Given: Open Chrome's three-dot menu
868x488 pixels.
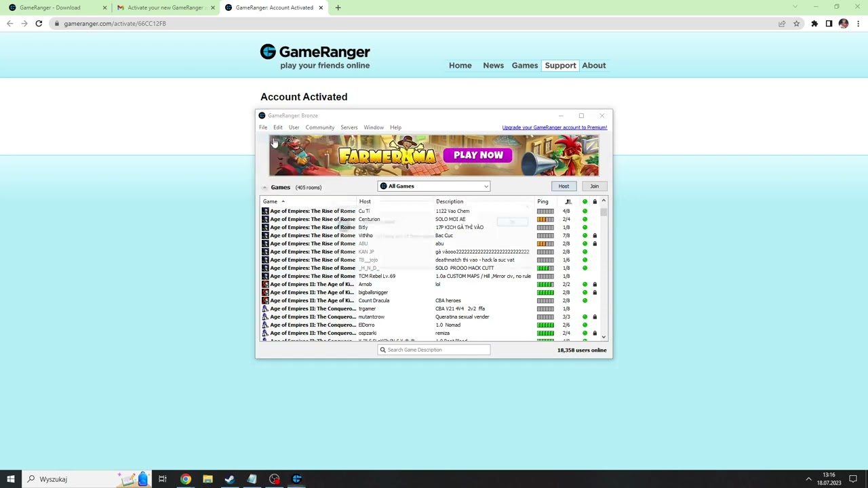Looking at the screenshot, I should 858,24.
